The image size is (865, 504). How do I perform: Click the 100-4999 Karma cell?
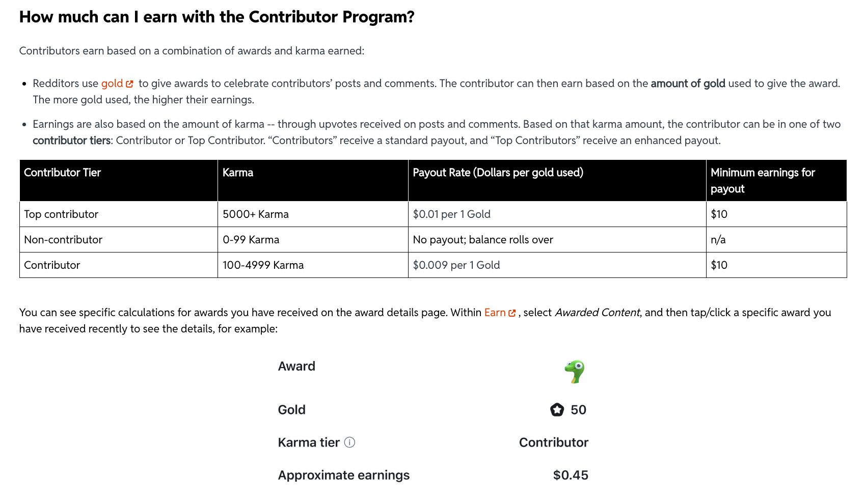313,265
